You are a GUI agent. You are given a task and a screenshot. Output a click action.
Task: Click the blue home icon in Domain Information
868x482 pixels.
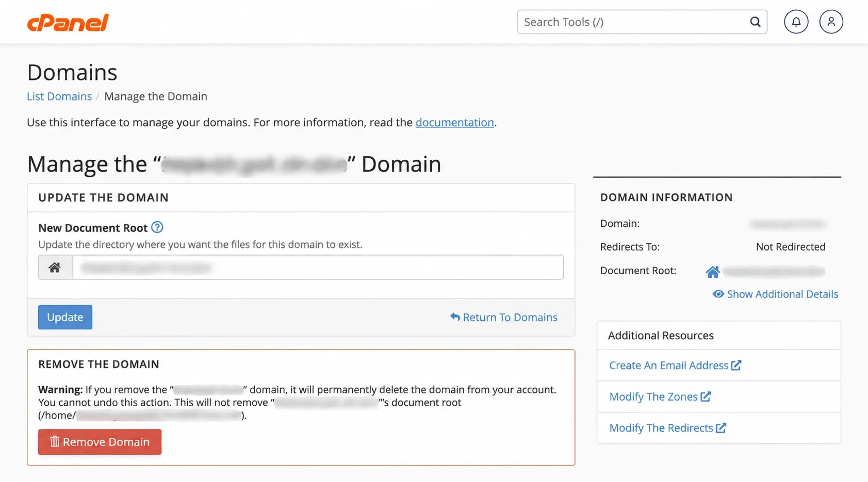712,272
